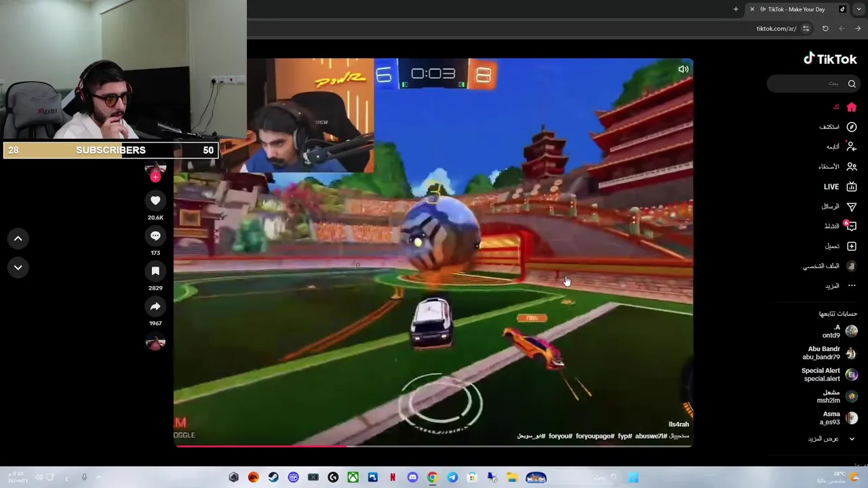
Task: Open Microsoft Store from the taskbar
Action: 472,478
